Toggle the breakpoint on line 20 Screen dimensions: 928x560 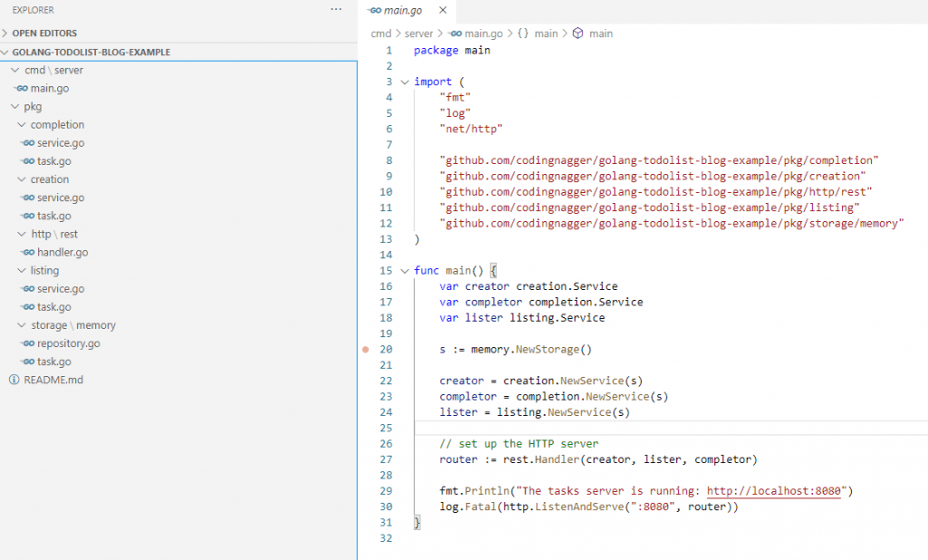(x=366, y=349)
